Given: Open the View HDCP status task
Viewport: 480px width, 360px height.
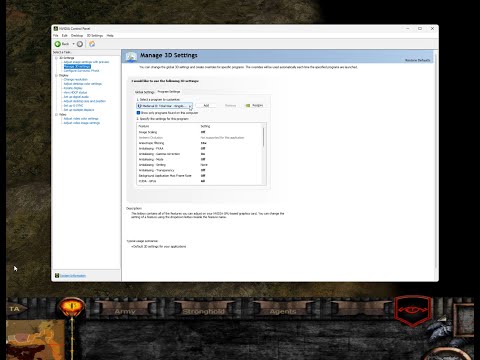Looking at the screenshot, I should tap(75, 93).
